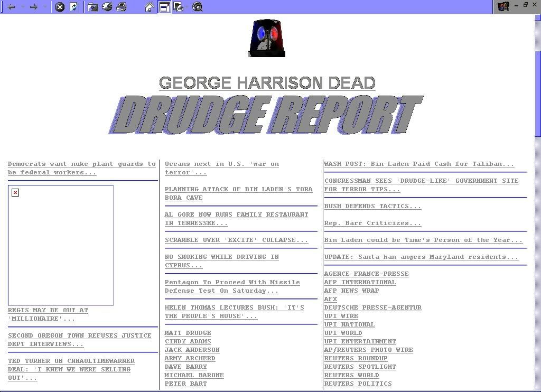This screenshot has height=392, width=541.
Task: Click the ARMY ARCHERD columnist link
Action: coord(190,358)
